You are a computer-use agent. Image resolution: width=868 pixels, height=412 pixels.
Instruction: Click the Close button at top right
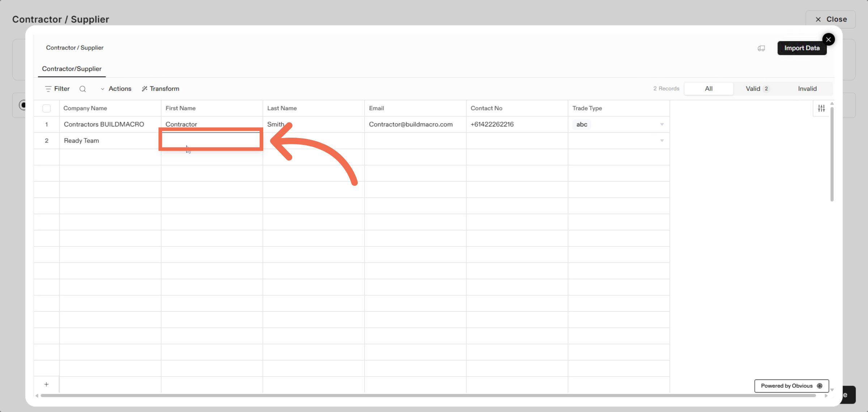click(x=831, y=20)
